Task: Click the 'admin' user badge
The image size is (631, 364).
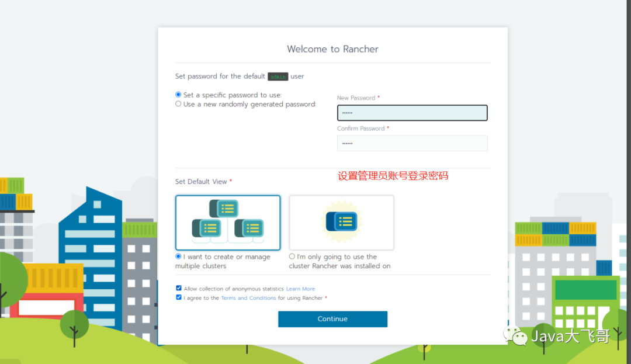Action: [x=278, y=77]
